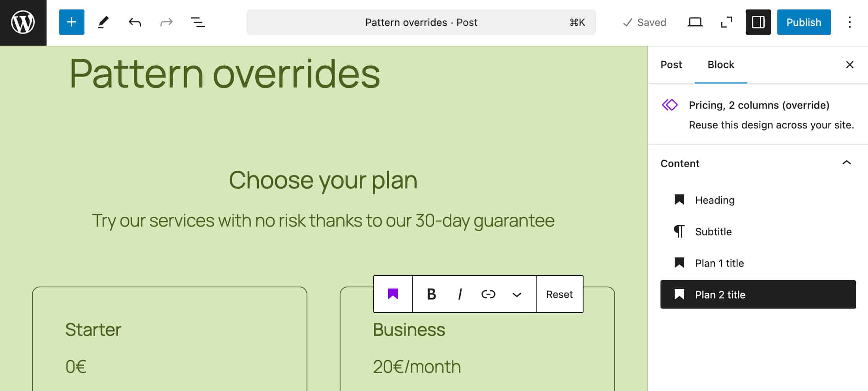This screenshot has height=391, width=868.
Task: Toggle bold formatting in the block toolbar
Action: pyautogui.click(x=431, y=294)
